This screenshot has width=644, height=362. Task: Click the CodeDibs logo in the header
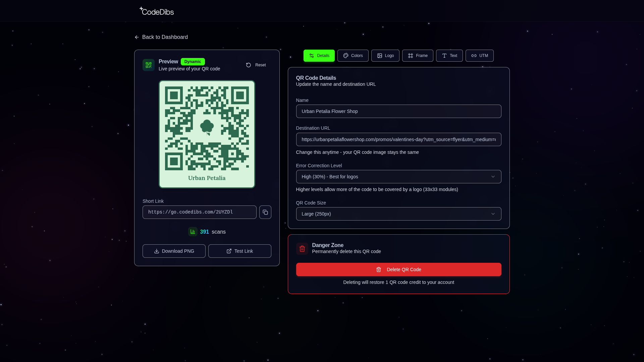156,11
